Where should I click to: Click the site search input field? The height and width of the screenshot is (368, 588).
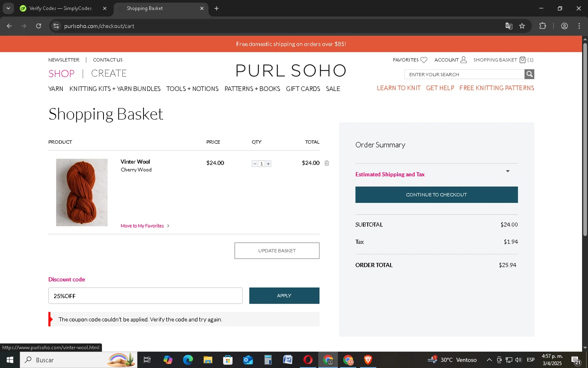coord(465,74)
